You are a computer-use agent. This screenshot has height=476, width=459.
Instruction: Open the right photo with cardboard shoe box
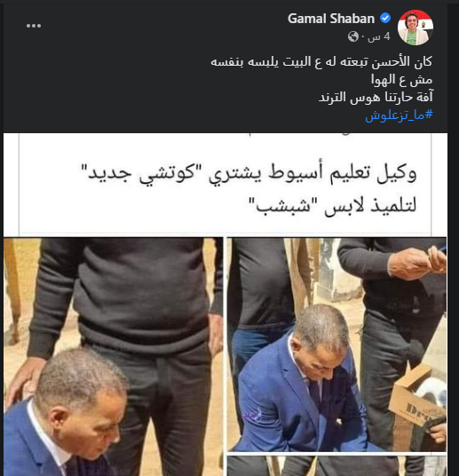point(337,345)
